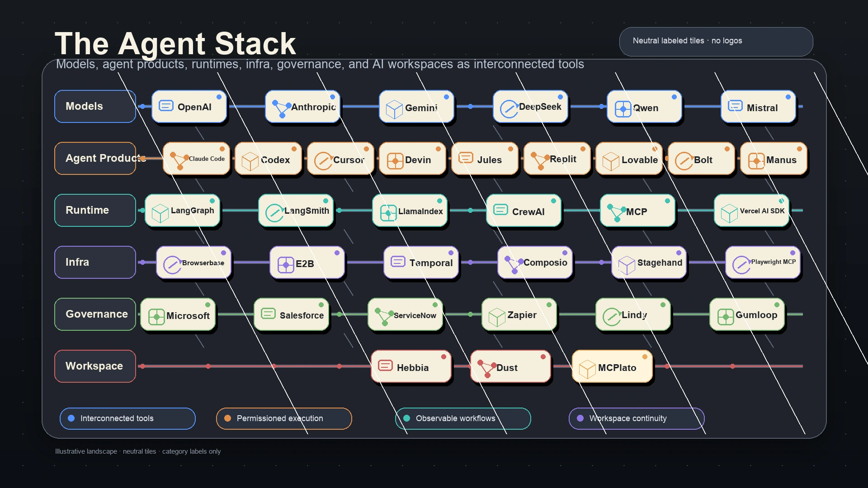This screenshot has height=488, width=868.
Task: Click the chat icon on the Temporal tile
Action: 398,262
